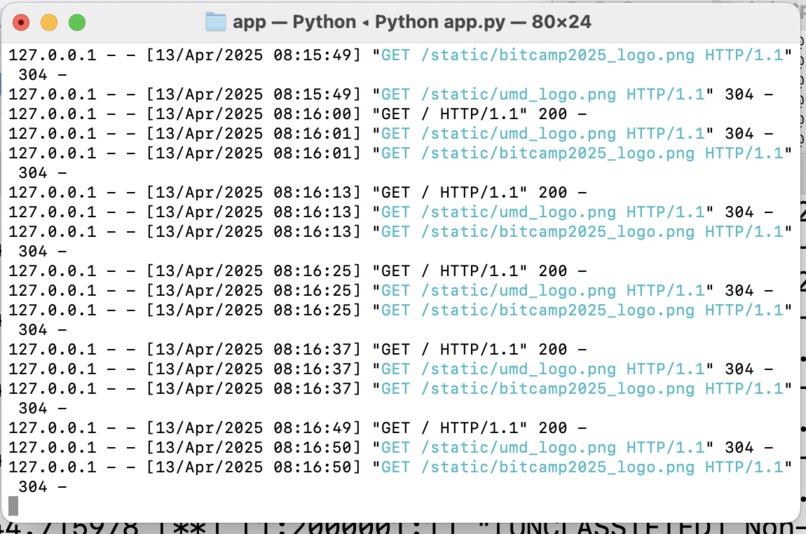Close the terminal window with the red button
This screenshot has height=534, width=806.
21,23
